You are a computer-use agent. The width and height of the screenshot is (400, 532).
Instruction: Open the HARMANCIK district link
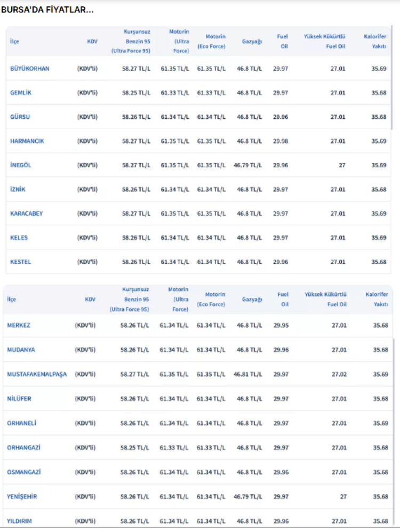click(27, 141)
